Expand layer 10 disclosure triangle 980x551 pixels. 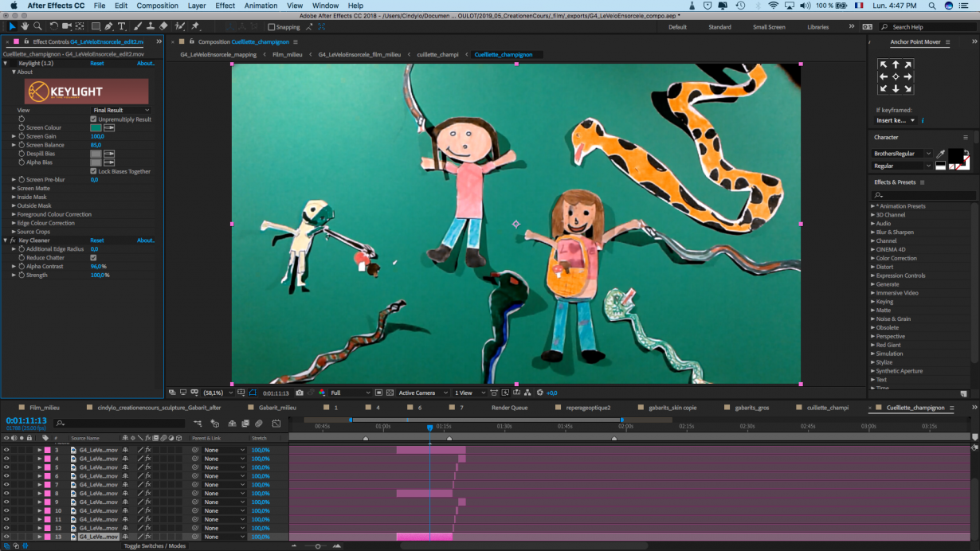pyautogui.click(x=40, y=510)
